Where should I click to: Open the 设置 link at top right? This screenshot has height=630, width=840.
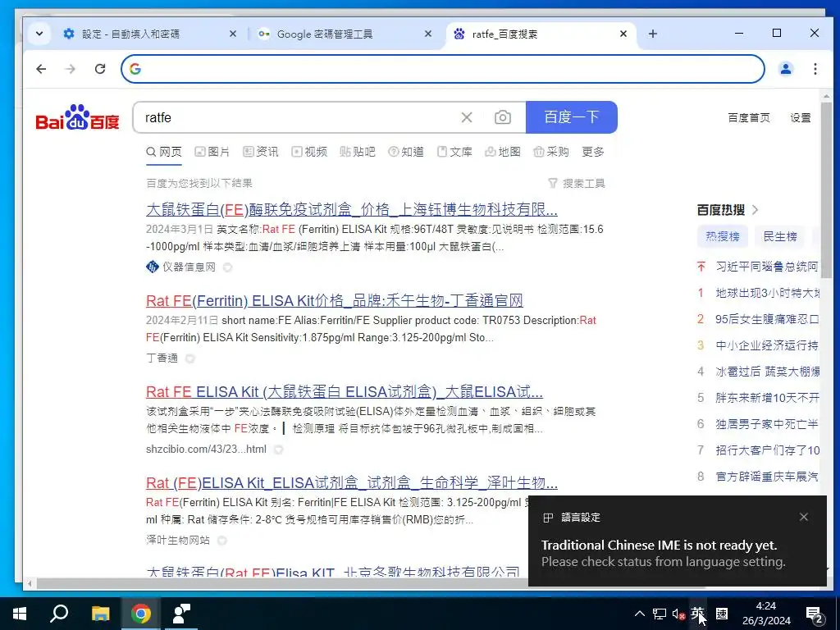[801, 118]
